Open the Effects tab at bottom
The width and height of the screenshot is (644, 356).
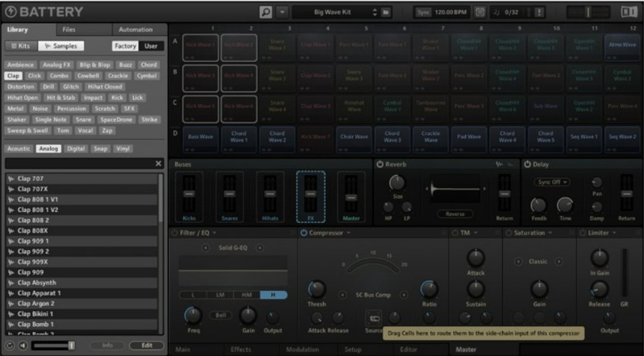coord(240,350)
